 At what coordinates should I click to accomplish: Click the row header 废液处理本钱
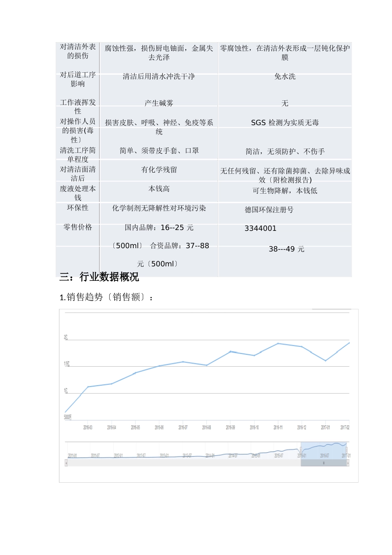[78, 193]
